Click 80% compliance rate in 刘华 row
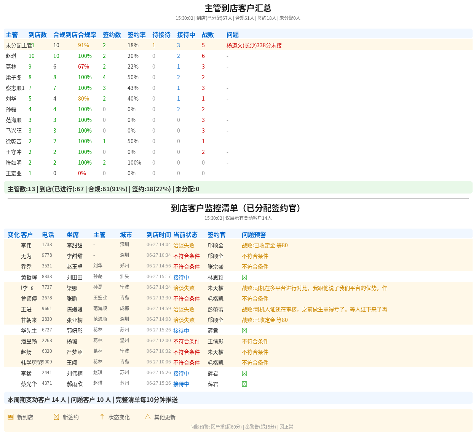 tap(83, 99)
